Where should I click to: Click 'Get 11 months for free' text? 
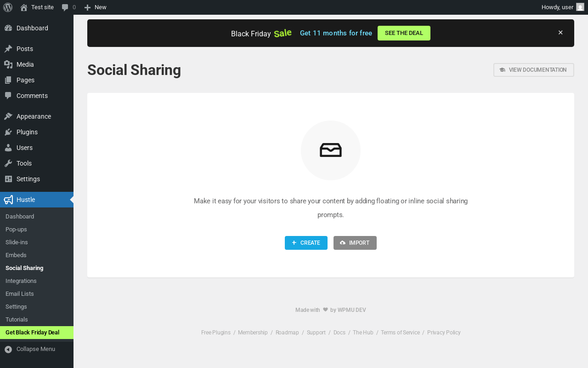coord(336,33)
